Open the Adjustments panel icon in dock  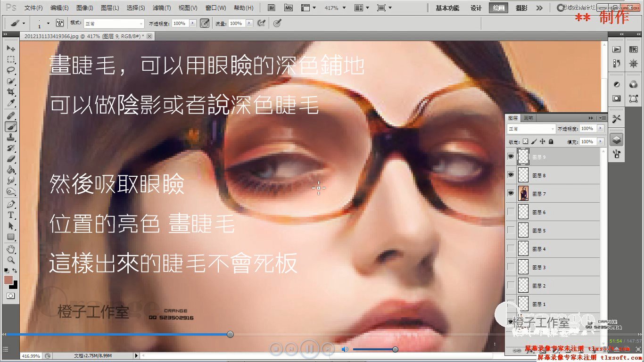coord(616,84)
